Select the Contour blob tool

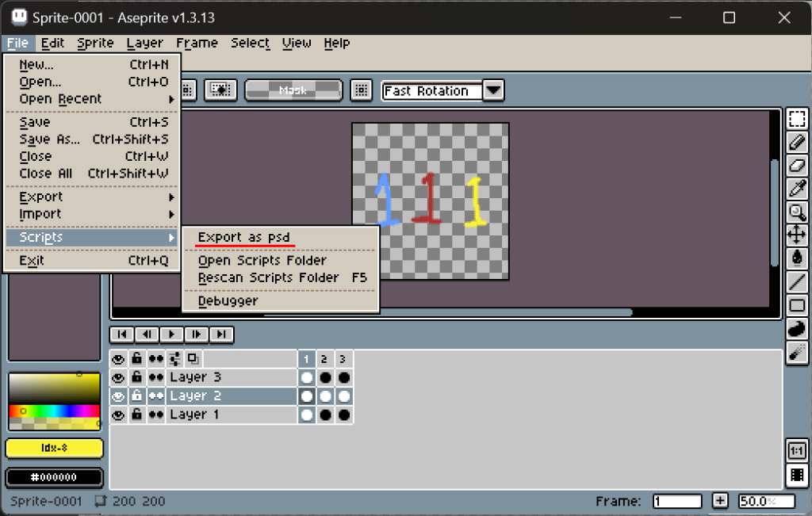click(x=797, y=328)
